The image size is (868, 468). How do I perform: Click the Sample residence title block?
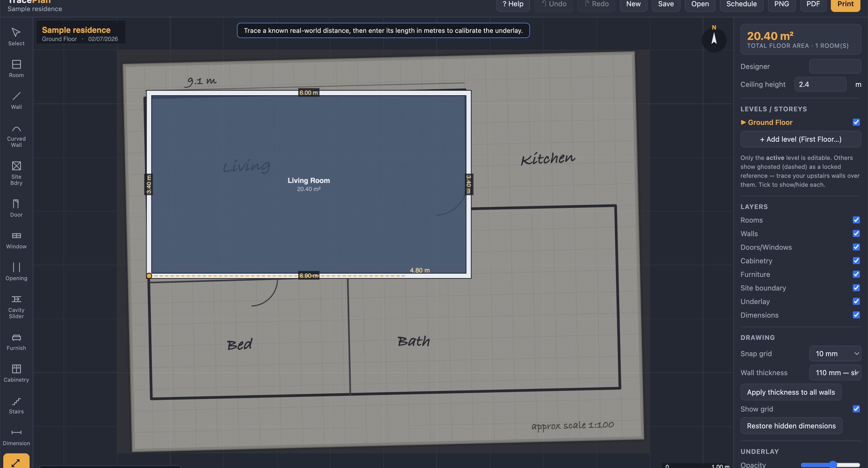point(81,32)
